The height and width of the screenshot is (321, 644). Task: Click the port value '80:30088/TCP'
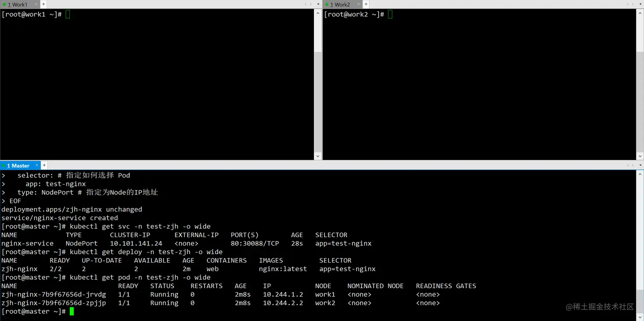click(x=255, y=243)
